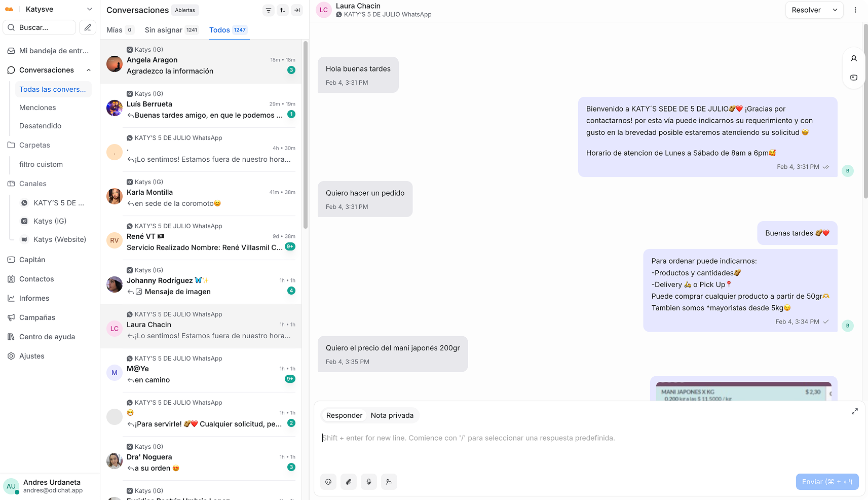Collapse the conversation list panel
Image resolution: width=868 pixels, height=500 pixels.
[297, 10]
